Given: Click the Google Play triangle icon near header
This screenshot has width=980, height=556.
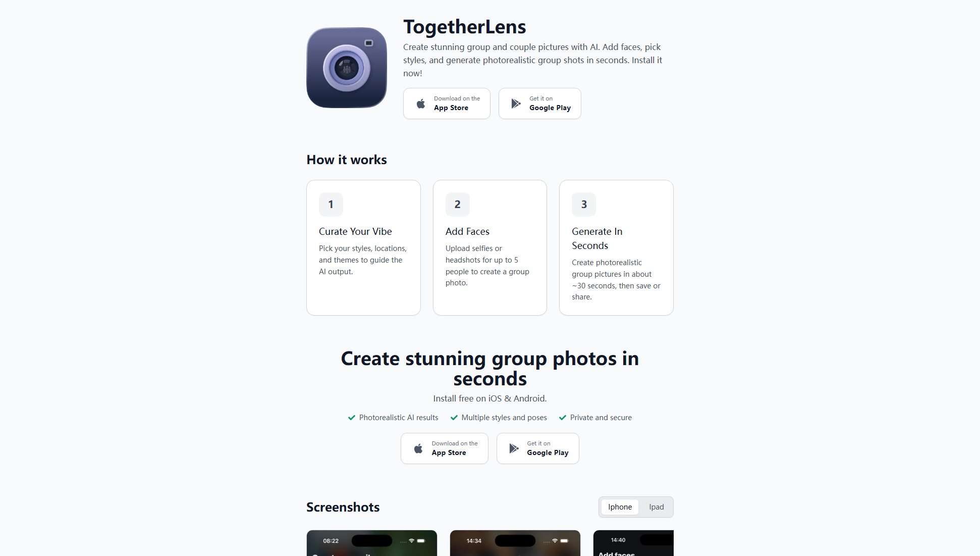Looking at the screenshot, I should click(516, 104).
